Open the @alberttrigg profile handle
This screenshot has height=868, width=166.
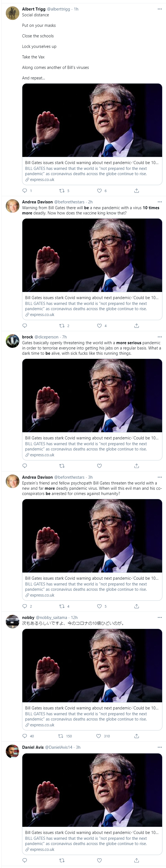58,9
